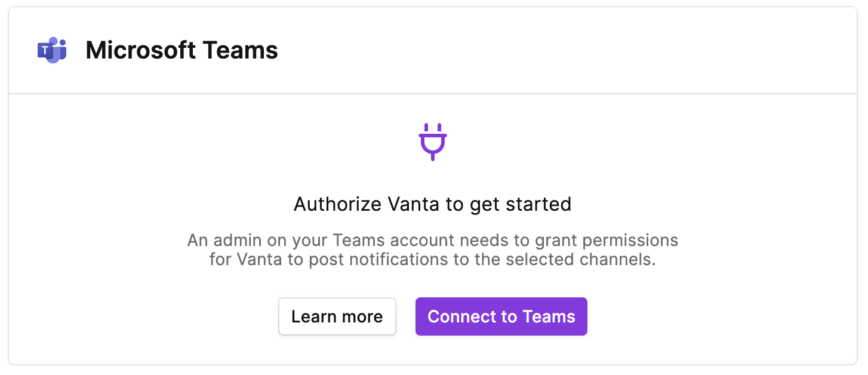Click the word Vanta in the heading
Image resolution: width=868 pixels, height=375 pixels.
pos(414,204)
